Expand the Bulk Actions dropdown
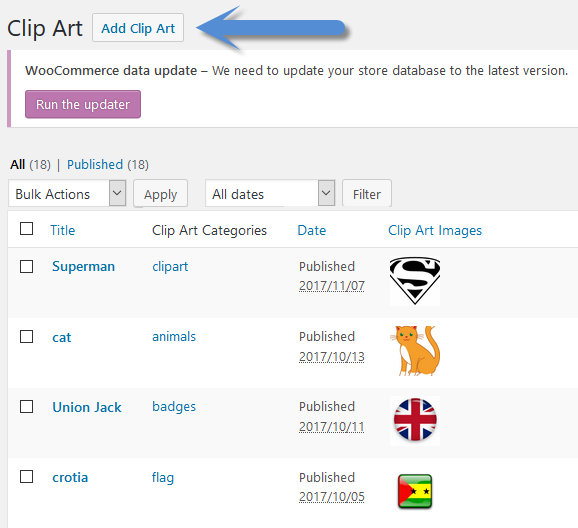The width and height of the screenshot is (578, 528). [67, 193]
